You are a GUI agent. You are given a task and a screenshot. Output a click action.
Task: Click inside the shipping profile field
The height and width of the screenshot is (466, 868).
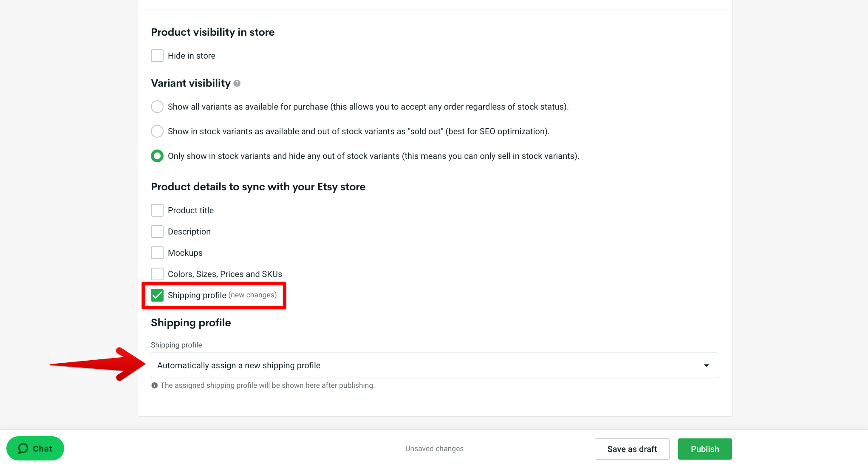click(340, 365)
